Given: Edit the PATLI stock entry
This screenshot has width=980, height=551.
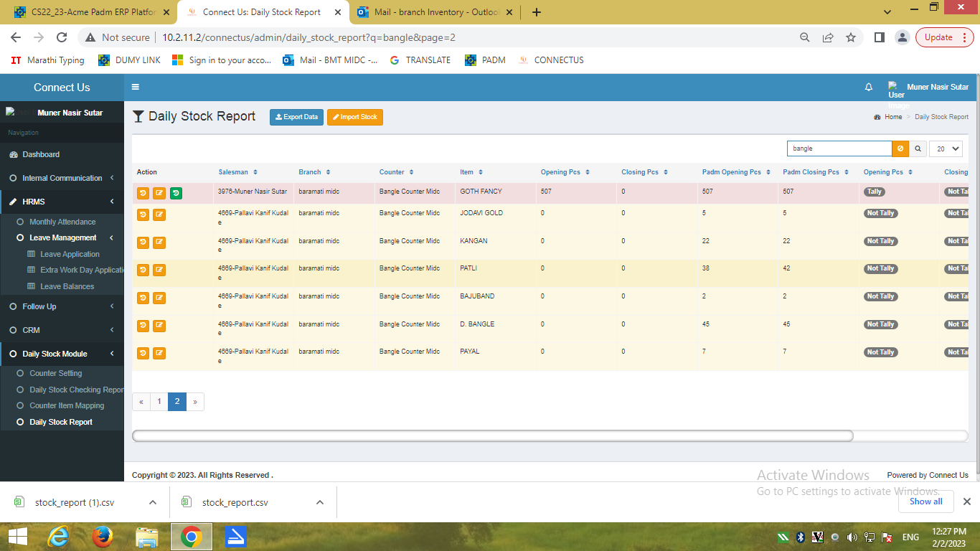Looking at the screenshot, I should 159,270.
